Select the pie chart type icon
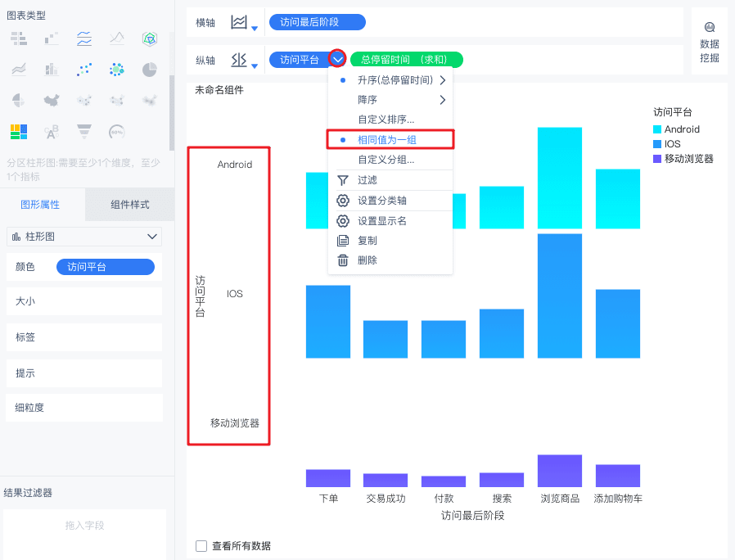The width and height of the screenshot is (735, 560). [150, 70]
